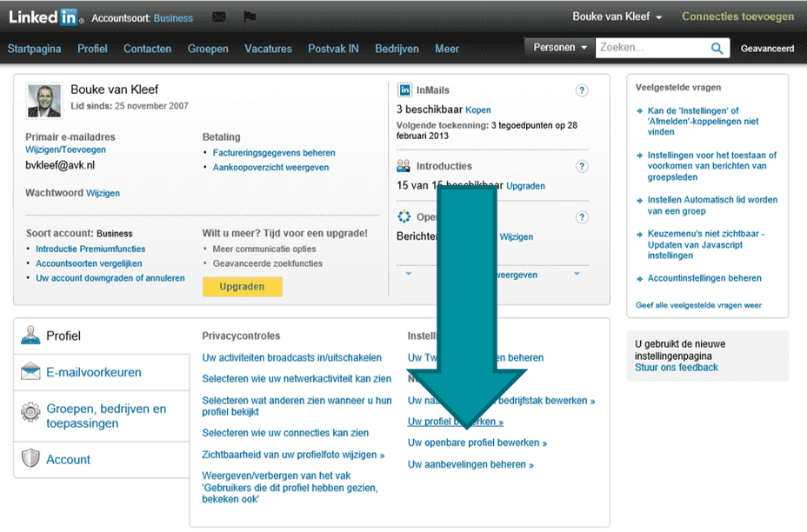Screen dimensions: 807x532
Task: Open the envelope messages icon in header
Action: pyautogui.click(x=219, y=17)
